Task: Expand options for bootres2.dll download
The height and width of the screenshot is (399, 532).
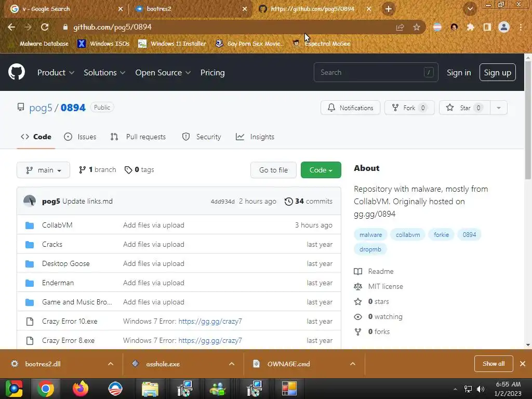Action: [x=111, y=364]
